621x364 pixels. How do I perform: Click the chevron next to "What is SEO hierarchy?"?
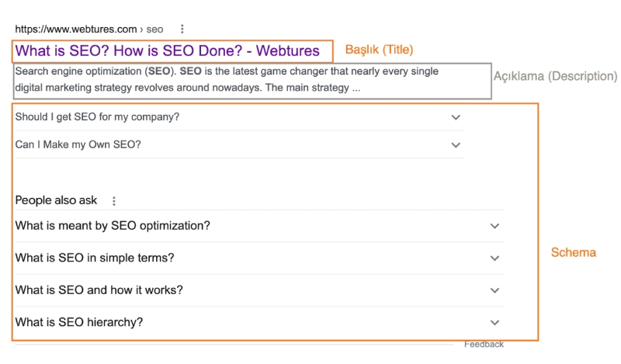(495, 323)
